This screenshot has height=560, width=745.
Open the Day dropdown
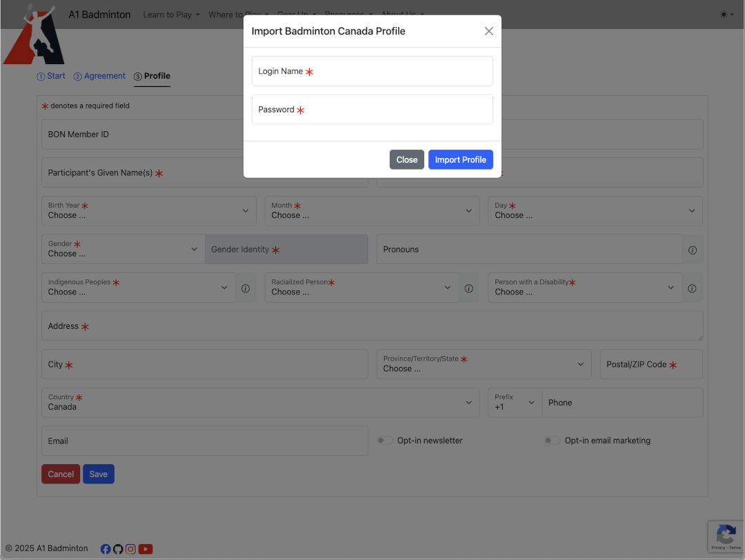click(595, 211)
